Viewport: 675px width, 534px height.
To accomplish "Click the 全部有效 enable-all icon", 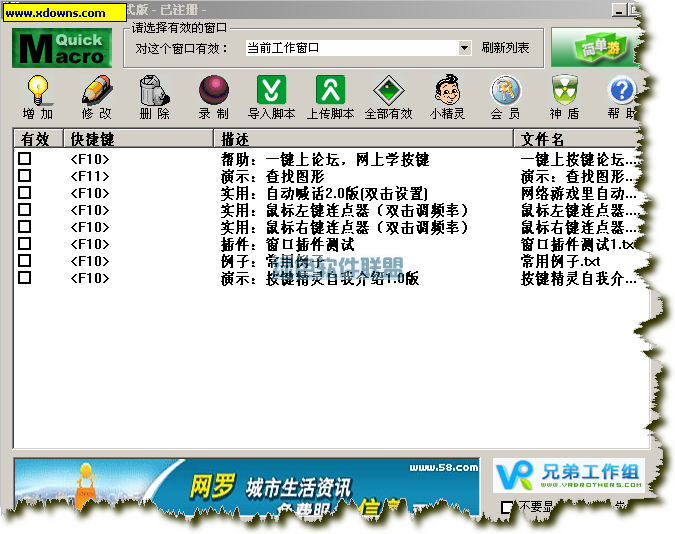I will (388, 90).
